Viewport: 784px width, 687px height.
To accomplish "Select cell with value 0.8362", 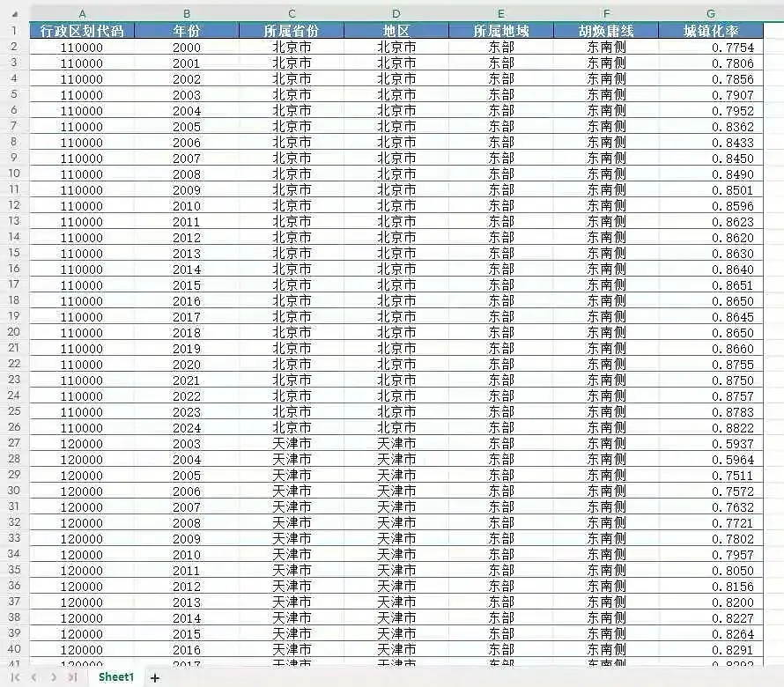I will pos(711,127).
